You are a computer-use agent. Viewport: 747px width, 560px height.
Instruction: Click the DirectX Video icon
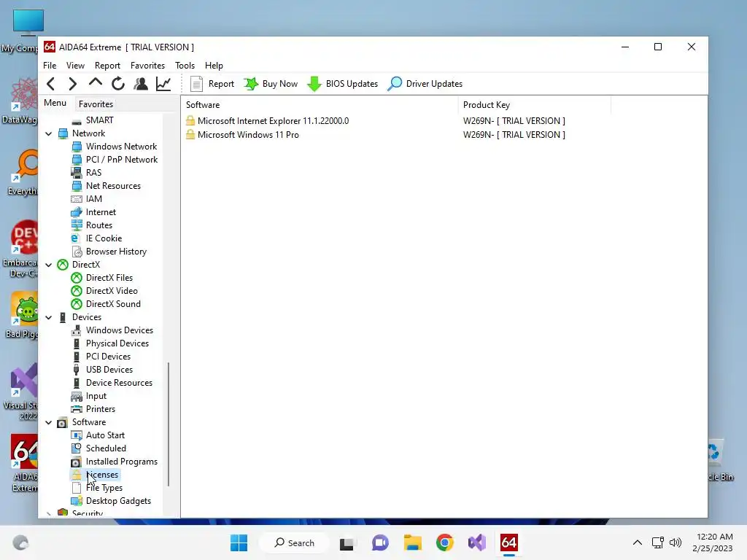[76, 291]
